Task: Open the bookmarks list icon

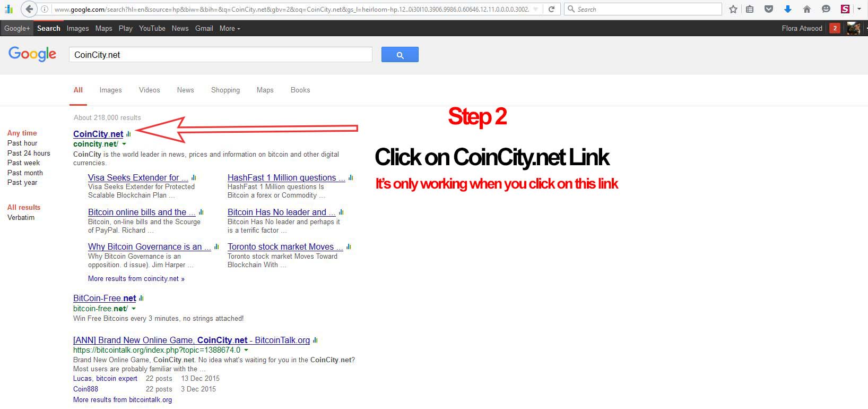Action: 750,9
